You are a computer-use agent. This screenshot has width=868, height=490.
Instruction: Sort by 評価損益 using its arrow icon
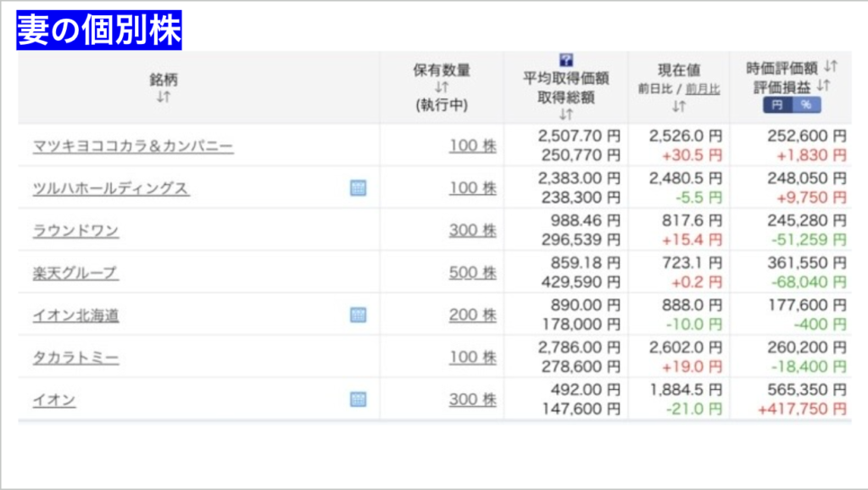(822, 86)
